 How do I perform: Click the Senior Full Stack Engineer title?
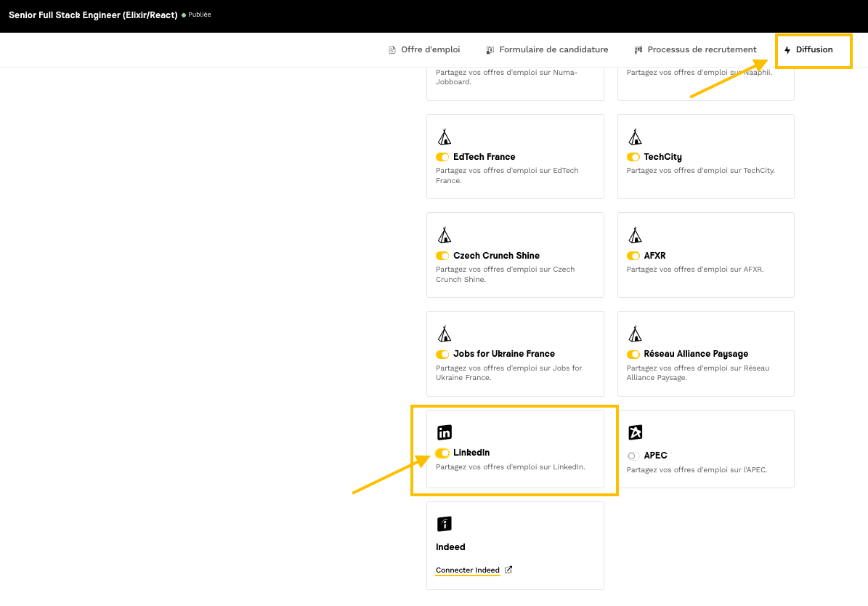pyautogui.click(x=93, y=15)
